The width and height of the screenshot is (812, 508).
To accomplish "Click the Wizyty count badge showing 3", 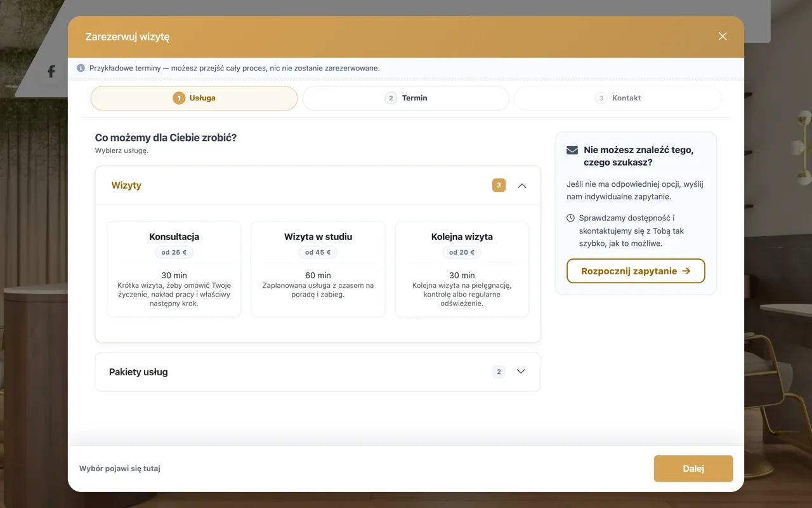I will tap(499, 185).
